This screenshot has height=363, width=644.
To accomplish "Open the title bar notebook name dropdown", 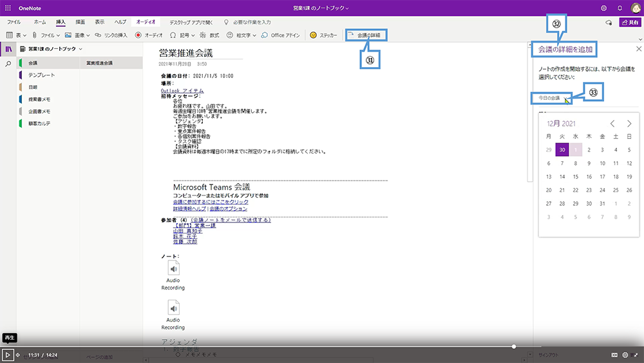I will point(321,8).
